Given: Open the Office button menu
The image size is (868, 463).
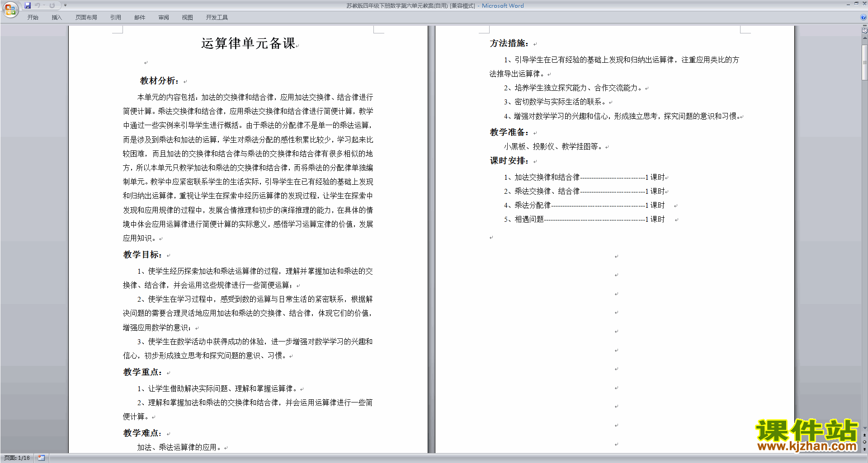Looking at the screenshot, I should pos(10,9).
